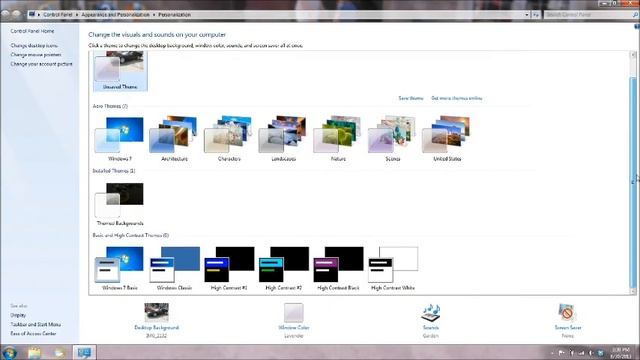
Task: Open Desktop Background settings
Action: (x=157, y=320)
